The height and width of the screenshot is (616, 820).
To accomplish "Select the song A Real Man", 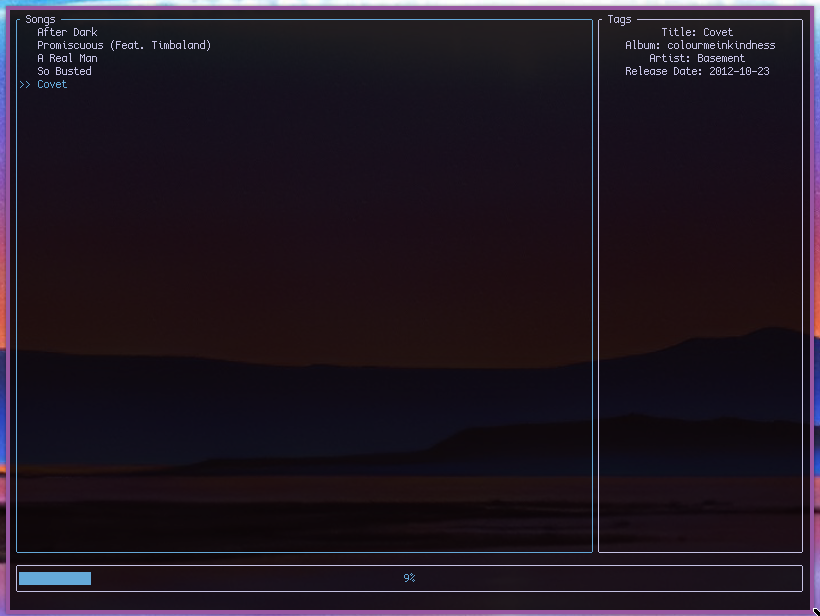I will [67, 59].
